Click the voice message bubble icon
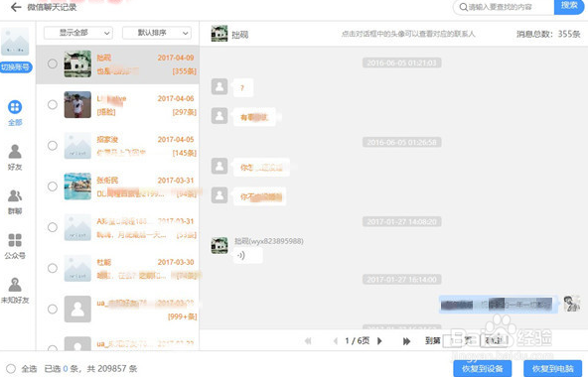The height and width of the screenshot is (377, 588). tap(241, 255)
